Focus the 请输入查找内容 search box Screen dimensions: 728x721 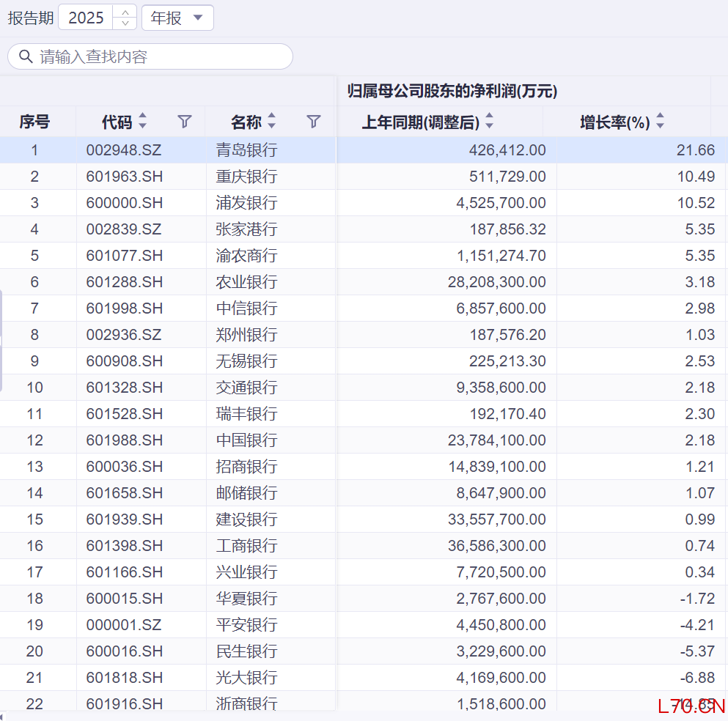161,56
